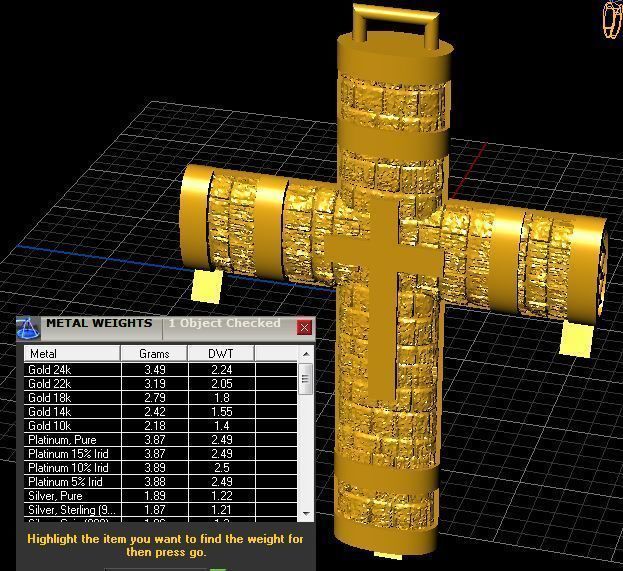The height and width of the screenshot is (571, 623).
Task: Click the 1.55 DWT value for Gold 14k
Action: click(x=221, y=412)
